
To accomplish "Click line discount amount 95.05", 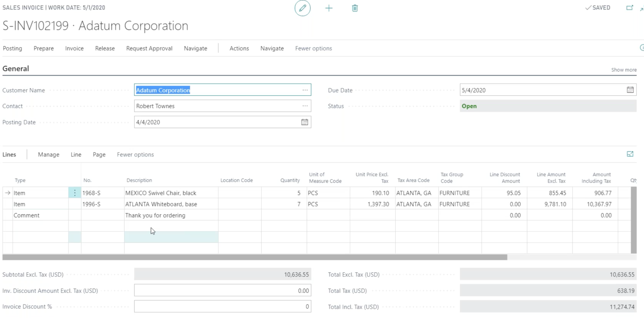I will tap(504, 193).
